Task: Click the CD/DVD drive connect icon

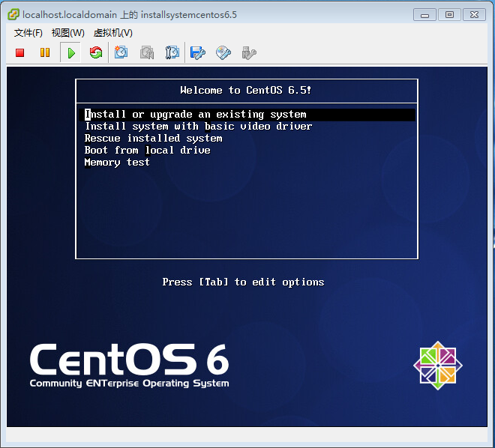Action: pyautogui.click(x=223, y=53)
